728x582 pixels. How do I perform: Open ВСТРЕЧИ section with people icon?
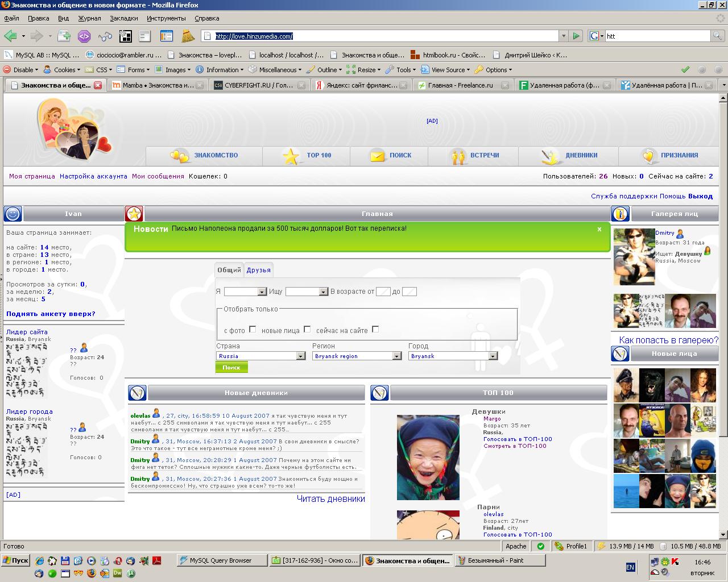click(473, 155)
